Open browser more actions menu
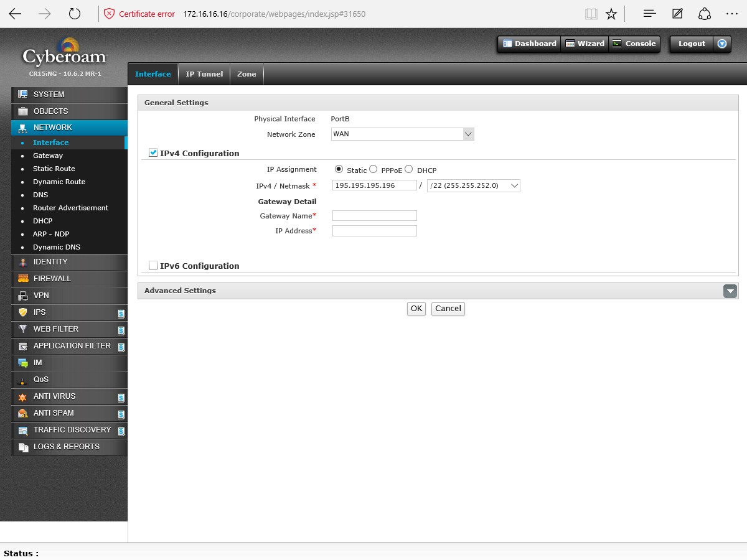 pyautogui.click(x=731, y=14)
